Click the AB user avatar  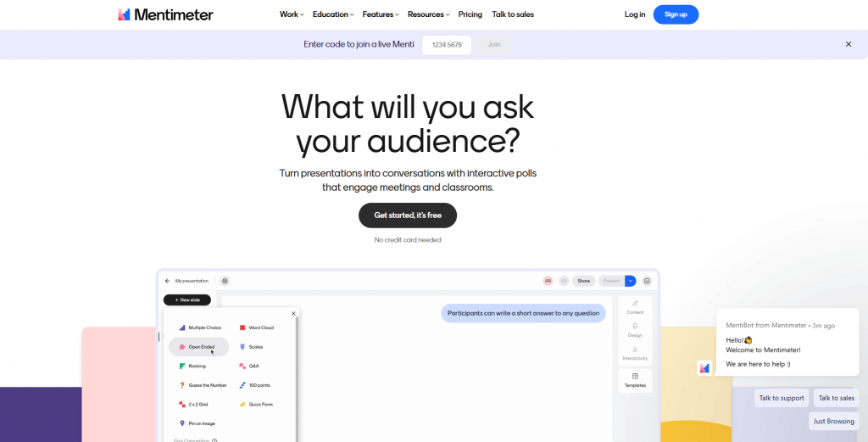(548, 281)
